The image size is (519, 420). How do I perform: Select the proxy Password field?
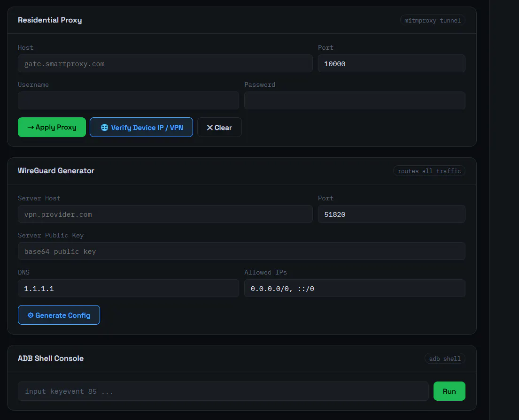pyautogui.click(x=355, y=100)
